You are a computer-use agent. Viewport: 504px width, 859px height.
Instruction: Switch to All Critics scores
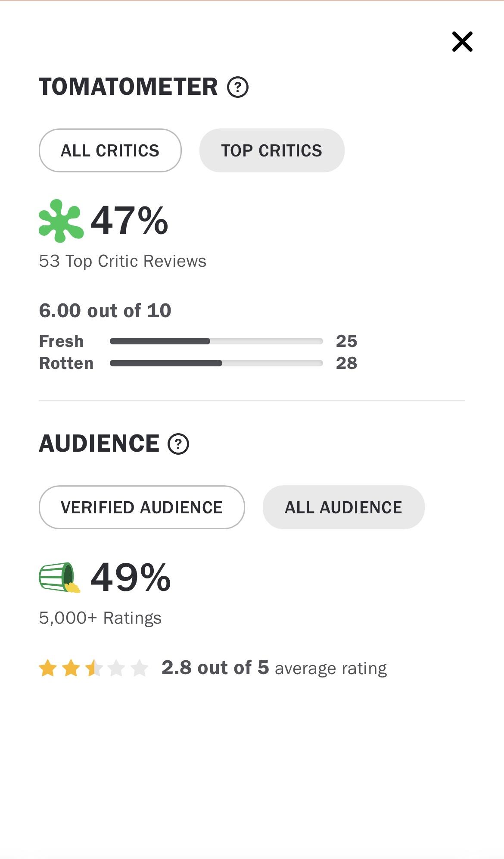tap(110, 150)
